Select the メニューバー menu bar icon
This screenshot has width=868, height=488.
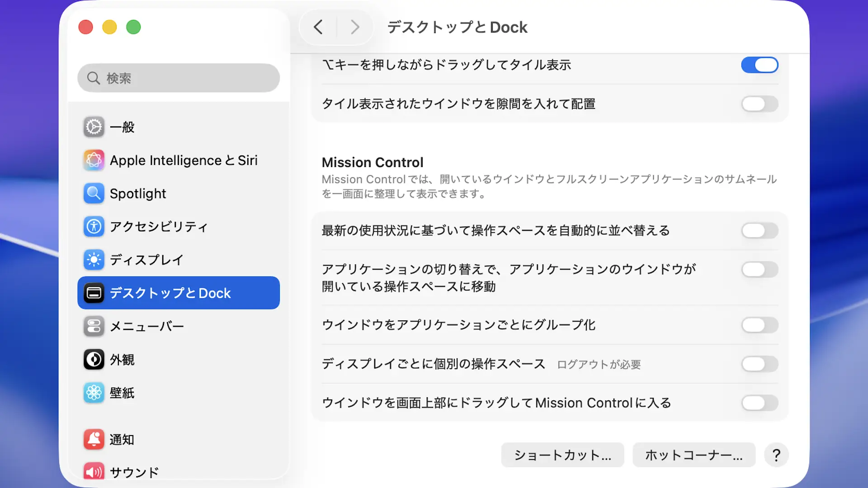[94, 326]
